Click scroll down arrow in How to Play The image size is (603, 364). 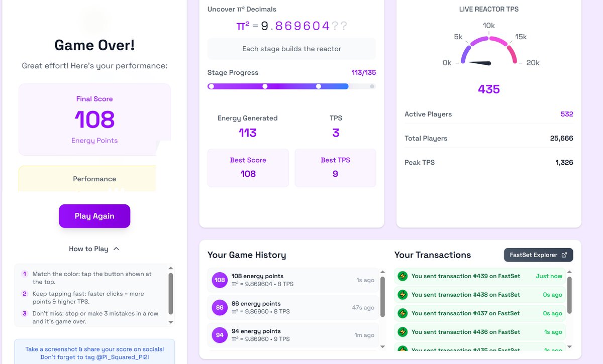click(x=170, y=322)
